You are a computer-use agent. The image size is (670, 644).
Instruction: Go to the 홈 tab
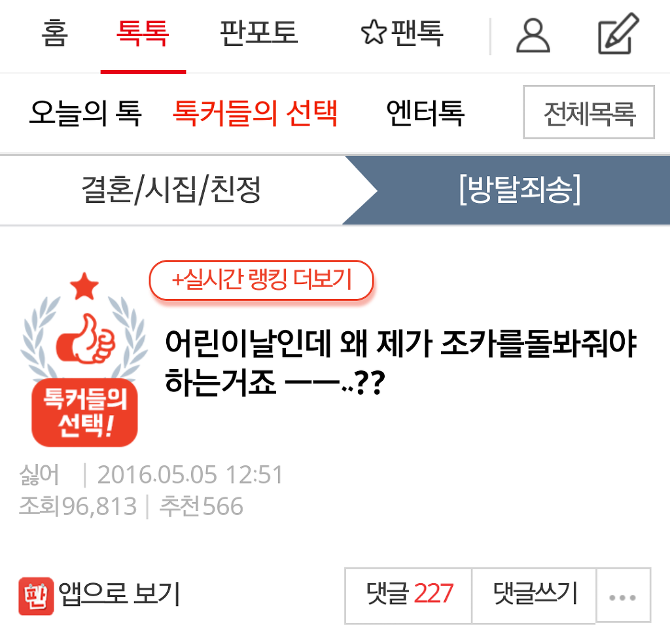point(54,33)
